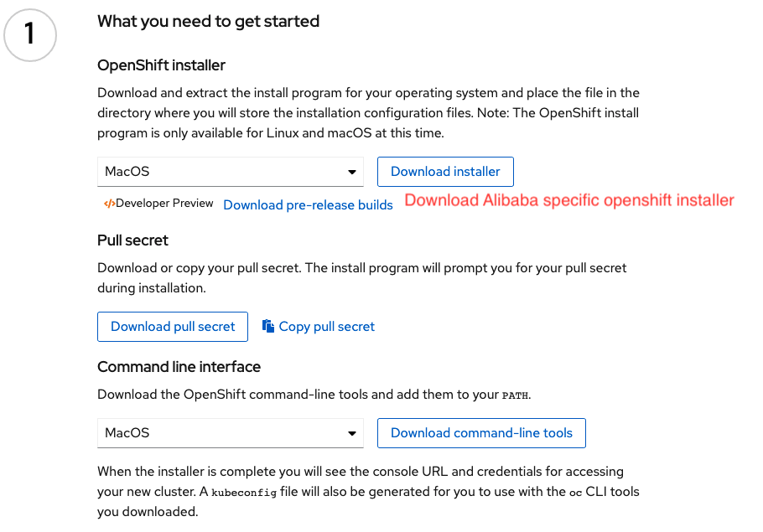Screen dimensions: 763x532
Task: Click the step 1 circle badge
Action: tap(30, 35)
